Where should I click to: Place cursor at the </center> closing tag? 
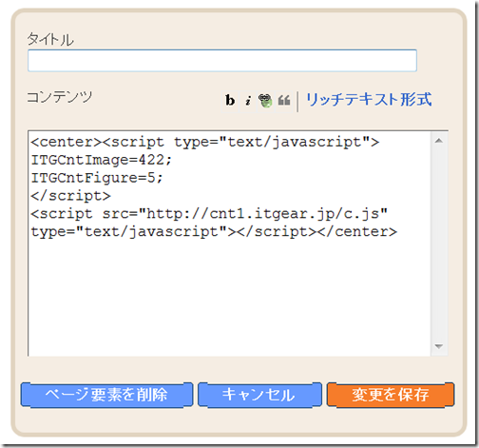(357, 232)
